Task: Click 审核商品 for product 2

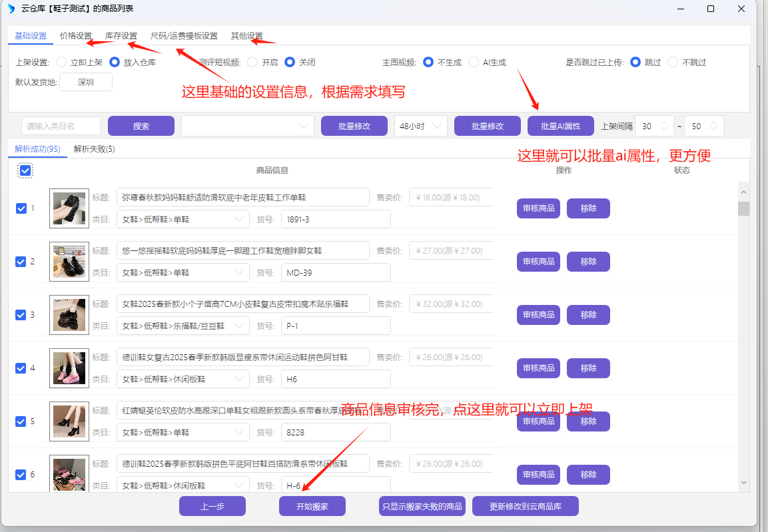Action: click(x=538, y=262)
